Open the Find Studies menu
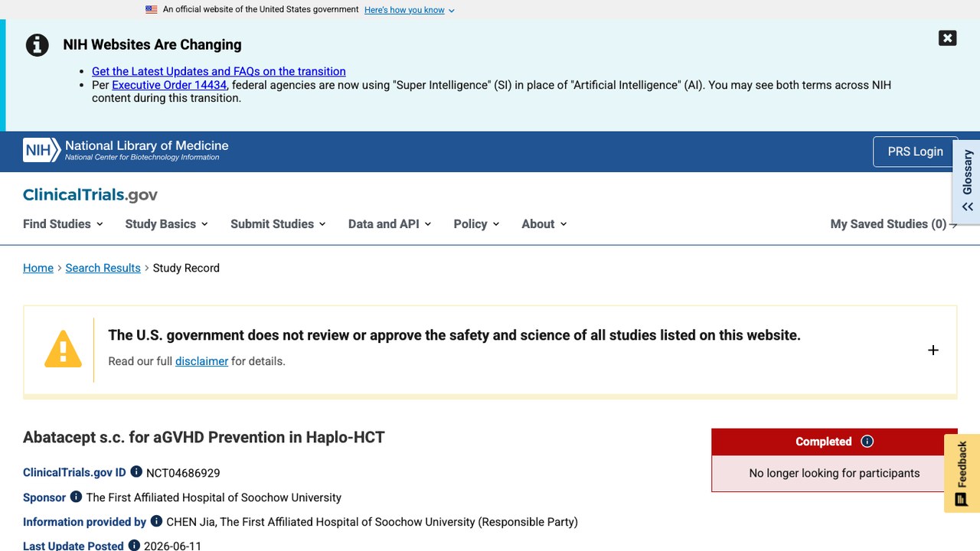The image size is (980, 551). [63, 223]
